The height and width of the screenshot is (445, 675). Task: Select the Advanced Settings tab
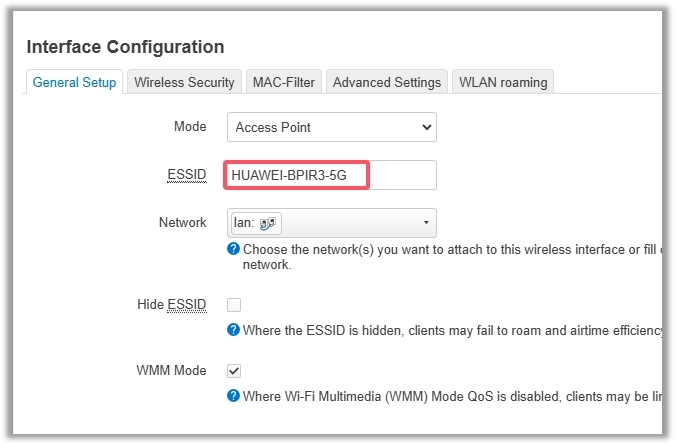coord(386,82)
